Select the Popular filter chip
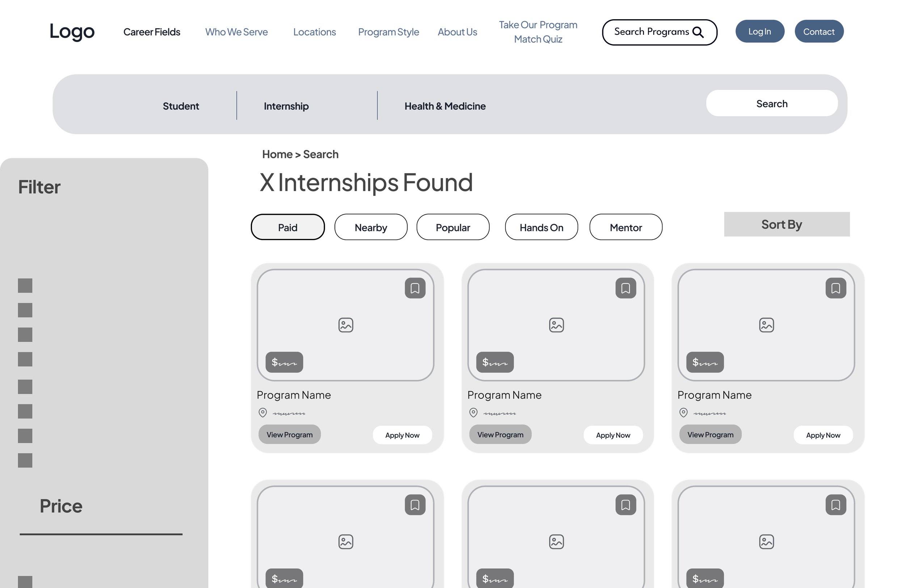Image resolution: width=905 pixels, height=588 pixels. coord(453,227)
